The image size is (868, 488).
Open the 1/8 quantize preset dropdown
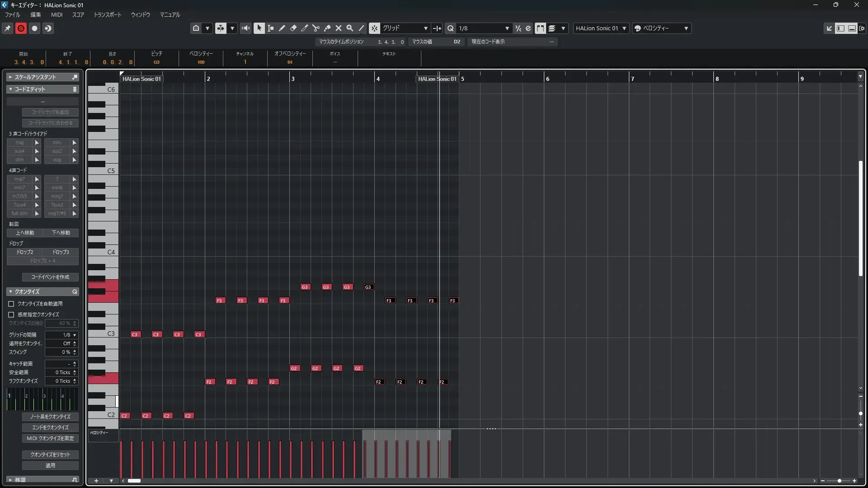[483, 28]
